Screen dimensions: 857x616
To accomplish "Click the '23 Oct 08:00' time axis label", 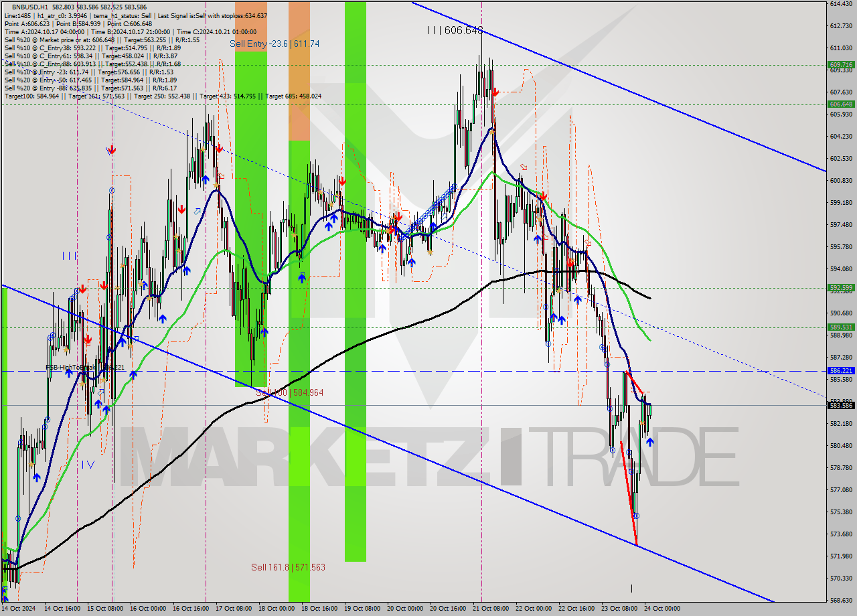I will coord(619,609).
